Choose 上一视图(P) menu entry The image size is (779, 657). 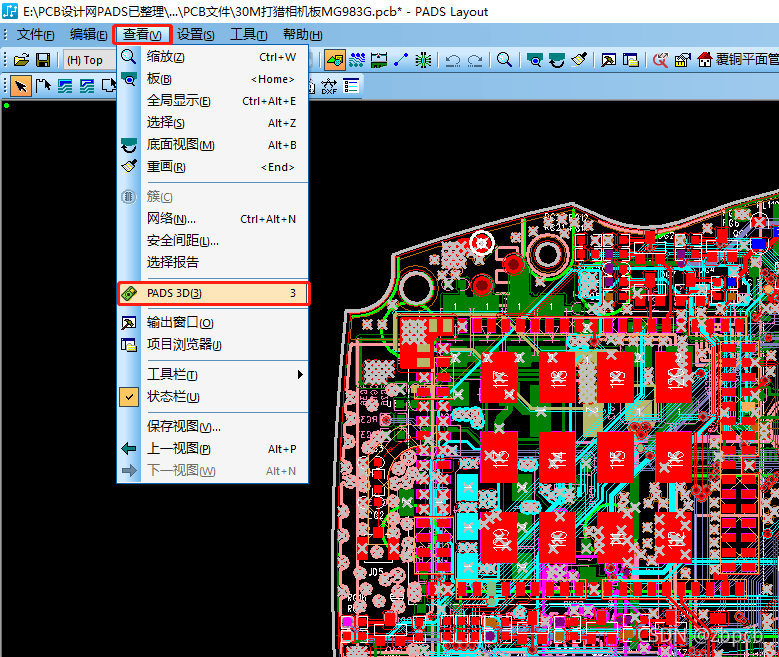[213, 449]
